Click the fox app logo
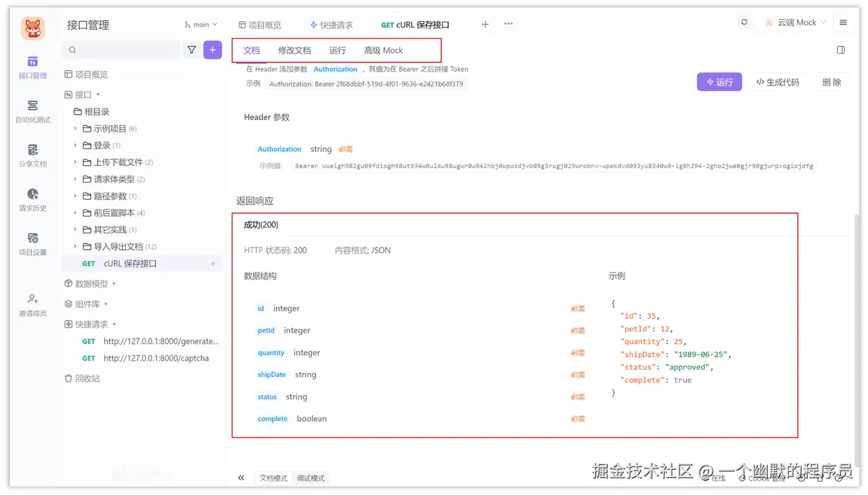This screenshot has height=495, width=868. click(33, 28)
